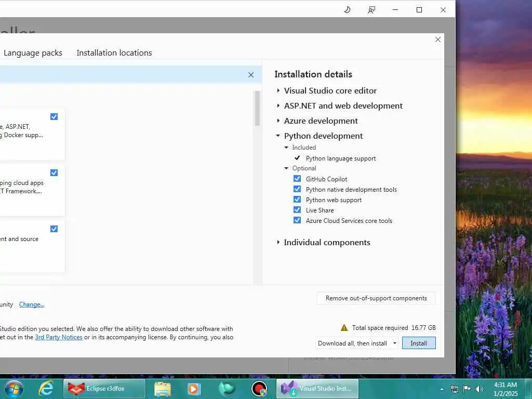Collapse the Optional subsection
This screenshot has width=532, height=399.
tap(286, 168)
